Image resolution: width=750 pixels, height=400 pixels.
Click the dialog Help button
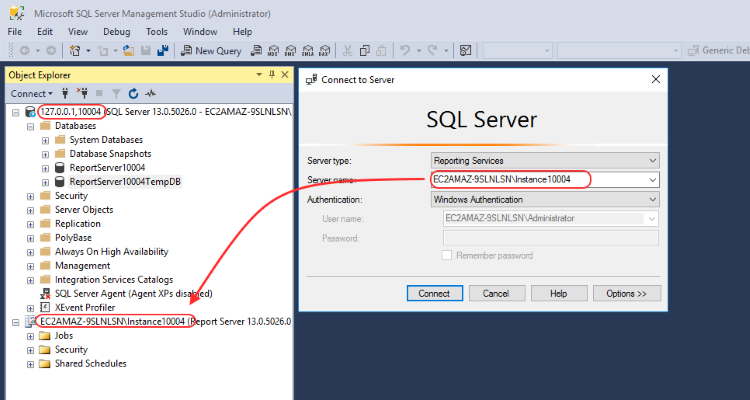click(559, 293)
